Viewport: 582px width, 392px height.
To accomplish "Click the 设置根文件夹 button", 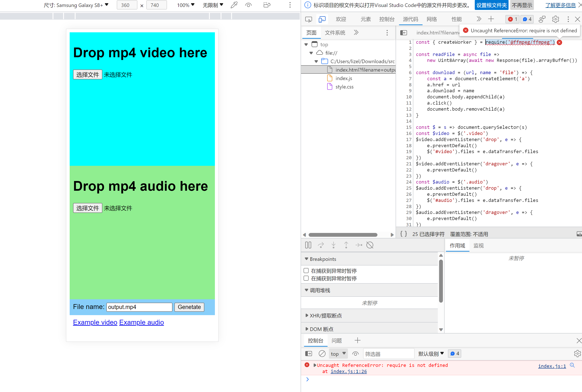I will coord(491,5).
